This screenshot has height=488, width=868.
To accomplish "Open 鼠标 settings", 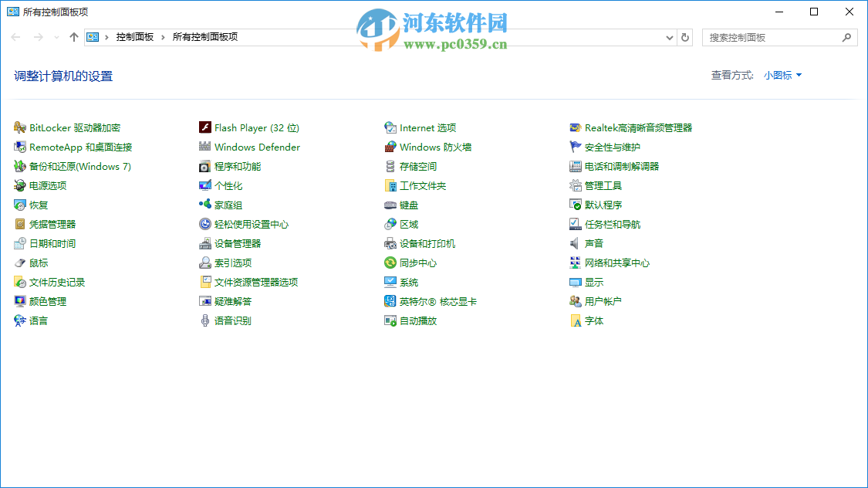I will tap(39, 263).
